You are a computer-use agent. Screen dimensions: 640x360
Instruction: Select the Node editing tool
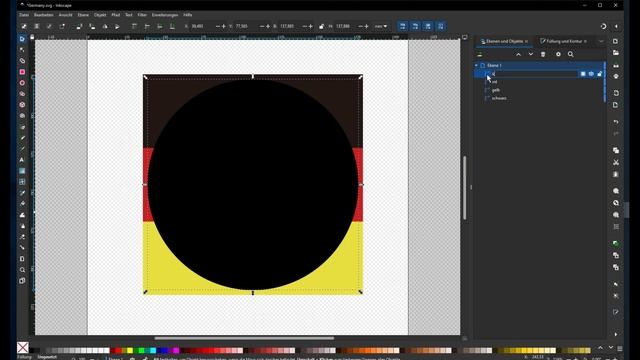pos(22,50)
